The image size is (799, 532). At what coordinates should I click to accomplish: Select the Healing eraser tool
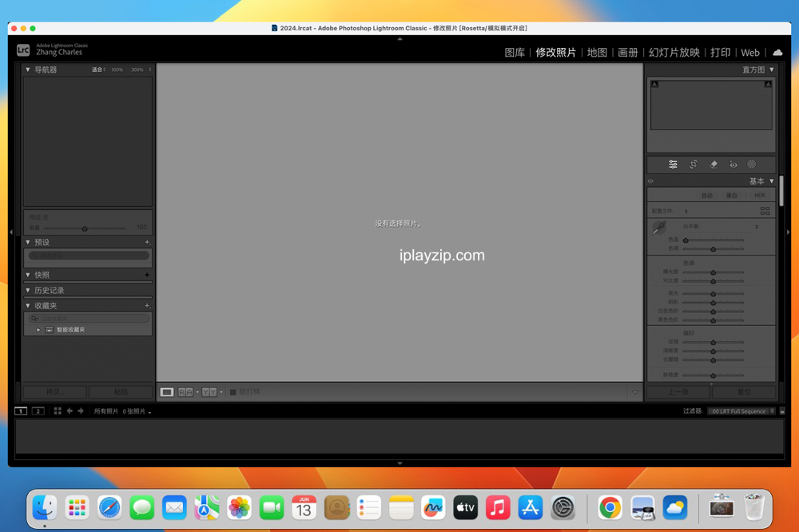[714, 165]
